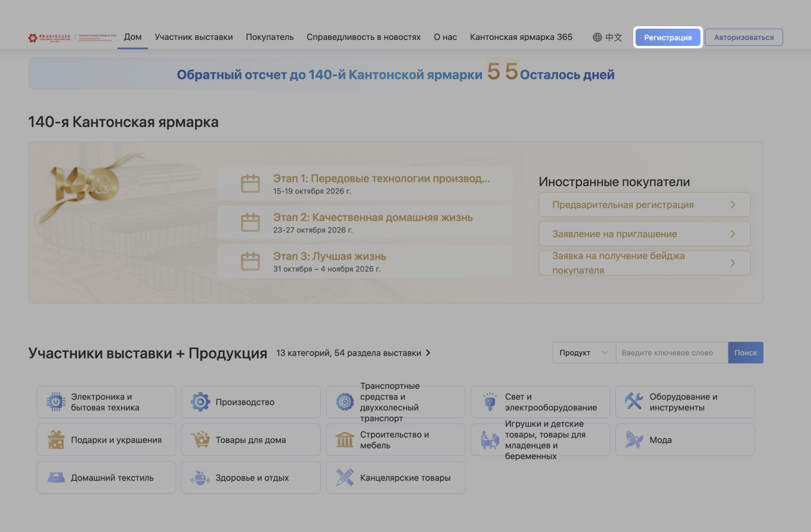
Task: Click the Этап 2 calendar icon
Action: 250,222
